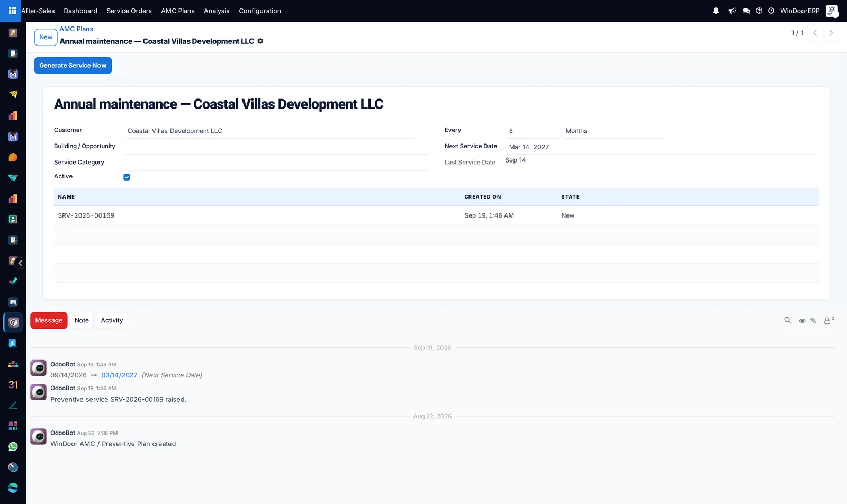Viewport: 847px width, 504px height.
Task: Open the Months interval unit dropdown
Action: click(x=614, y=131)
